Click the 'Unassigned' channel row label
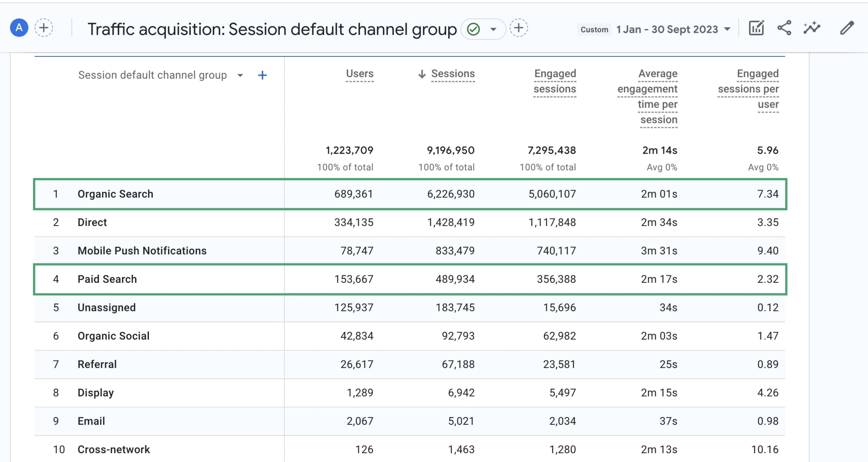This screenshot has width=868, height=462. pyautogui.click(x=106, y=308)
